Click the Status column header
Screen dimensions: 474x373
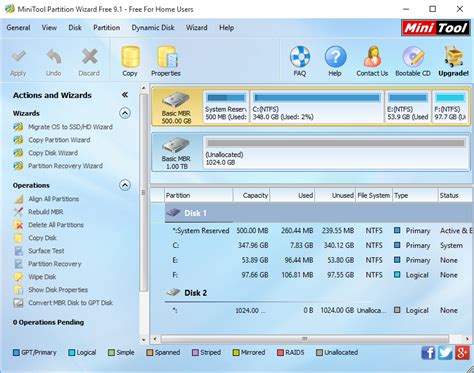pyautogui.click(x=455, y=195)
